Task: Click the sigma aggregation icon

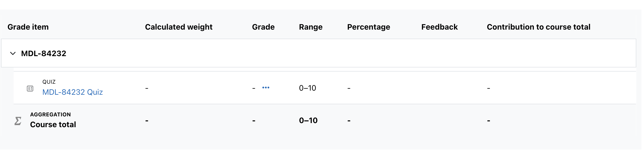Action: click(x=18, y=121)
